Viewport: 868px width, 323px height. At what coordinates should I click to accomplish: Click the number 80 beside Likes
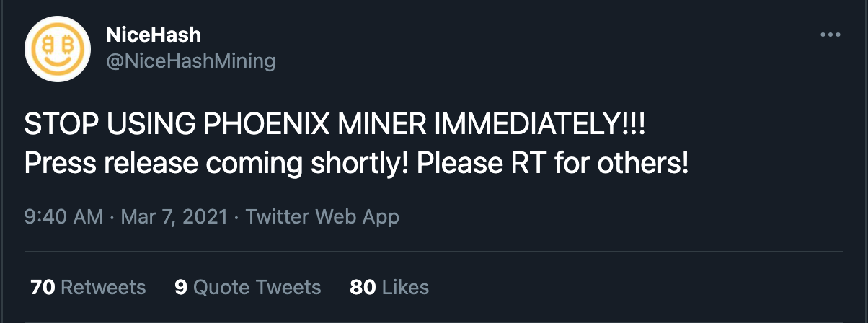(363, 287)
